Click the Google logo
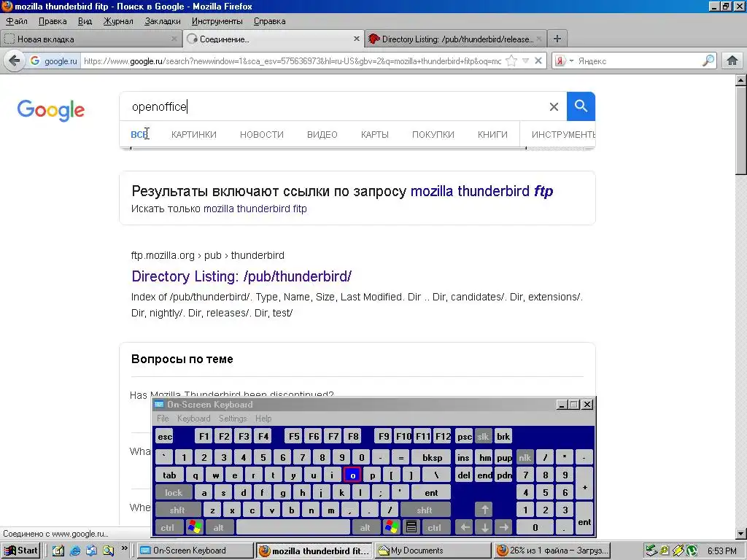The height and width of the screenshot is (560, 747). tap(51, 110)
